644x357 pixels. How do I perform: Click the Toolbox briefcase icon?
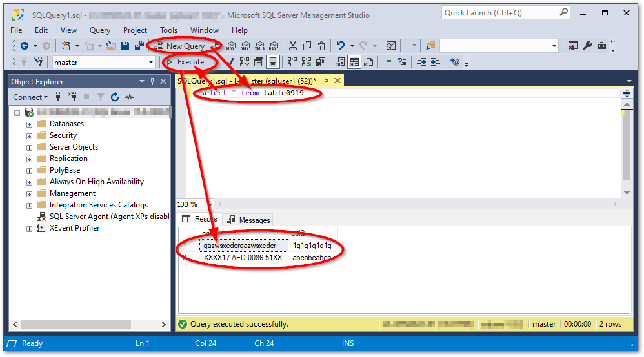[601, 46]
